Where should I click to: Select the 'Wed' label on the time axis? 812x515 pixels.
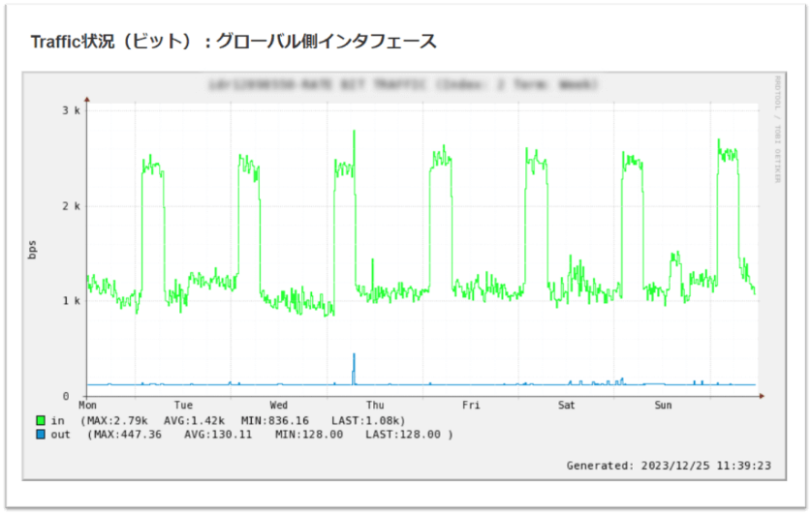pyautogui.click(x=279, y=405)
